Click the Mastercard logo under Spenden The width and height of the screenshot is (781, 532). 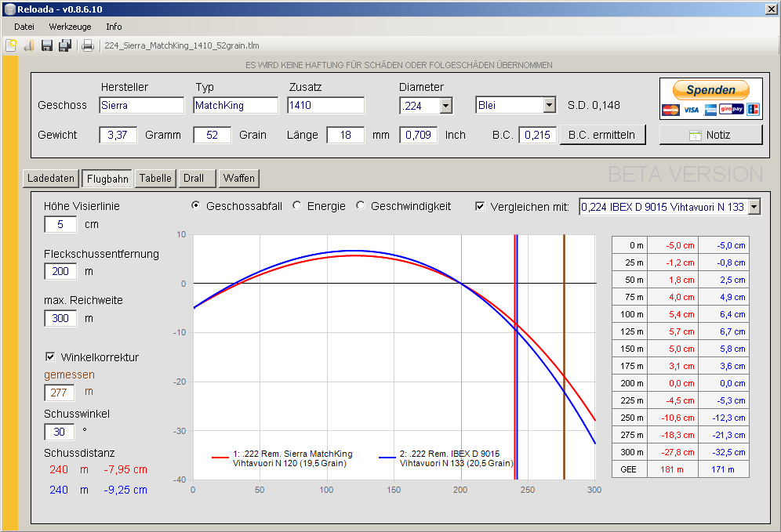pyautogui.click(x=670, y=110)
